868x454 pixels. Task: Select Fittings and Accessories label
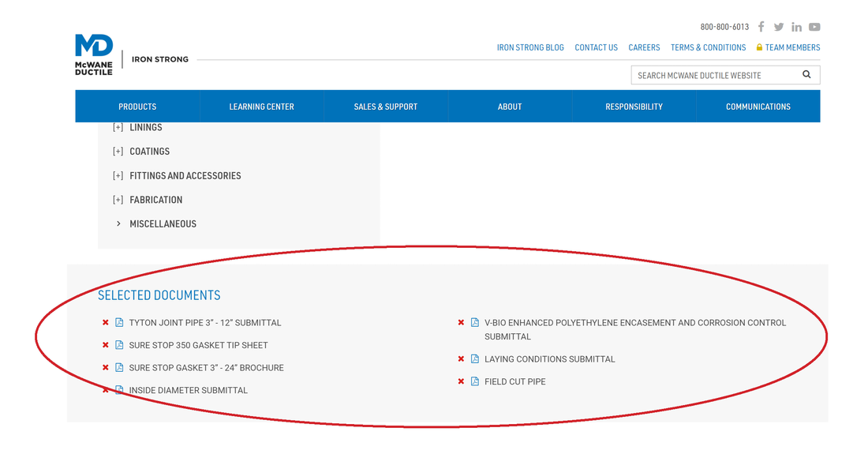click(185, 175)
